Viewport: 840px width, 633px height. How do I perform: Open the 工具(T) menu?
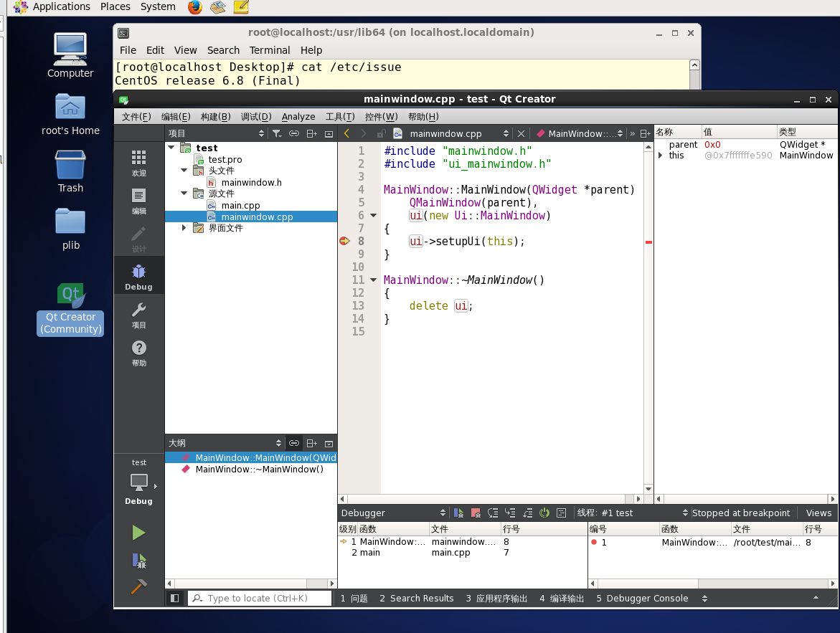pos(339,116)
